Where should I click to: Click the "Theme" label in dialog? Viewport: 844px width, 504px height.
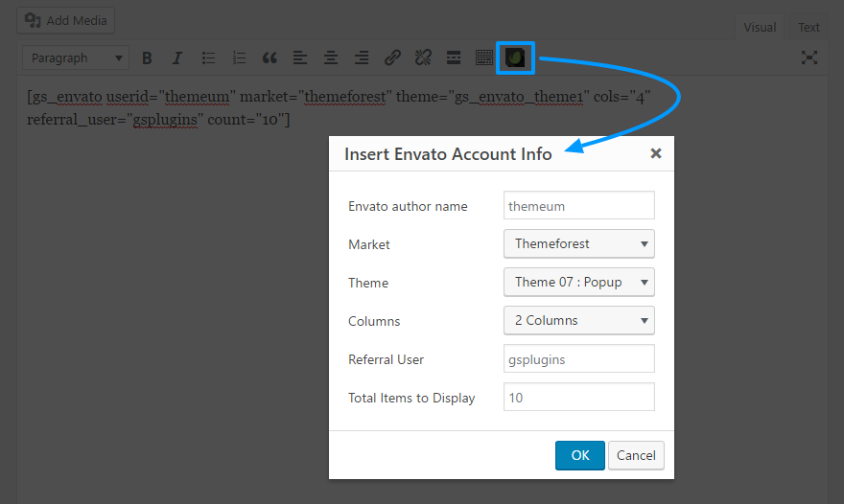coord(368,283)
